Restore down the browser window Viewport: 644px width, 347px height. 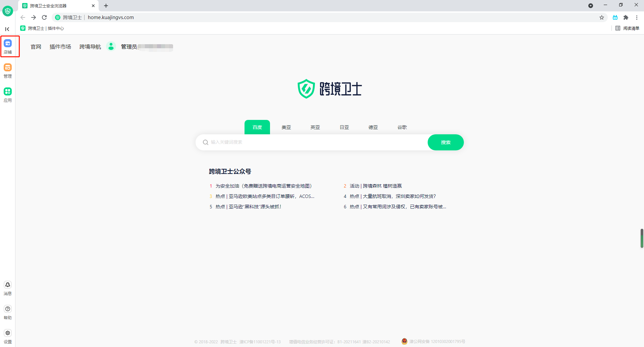[x=621, y=5]
